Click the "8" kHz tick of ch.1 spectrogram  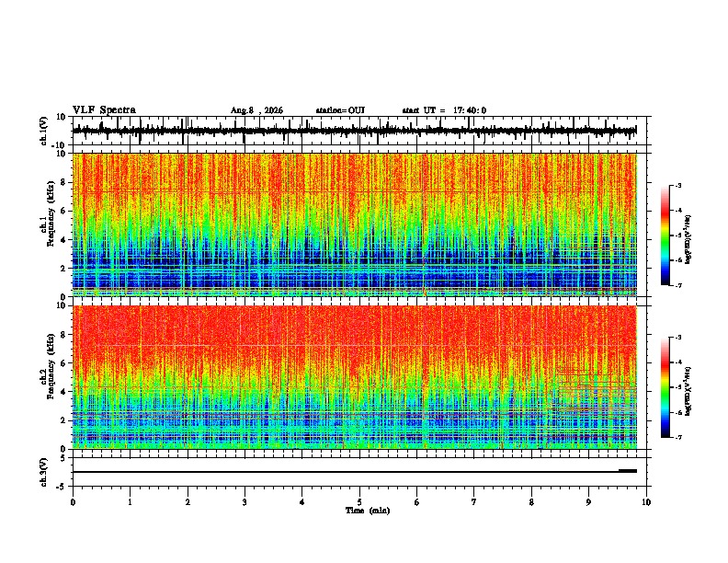coord(64,182)
